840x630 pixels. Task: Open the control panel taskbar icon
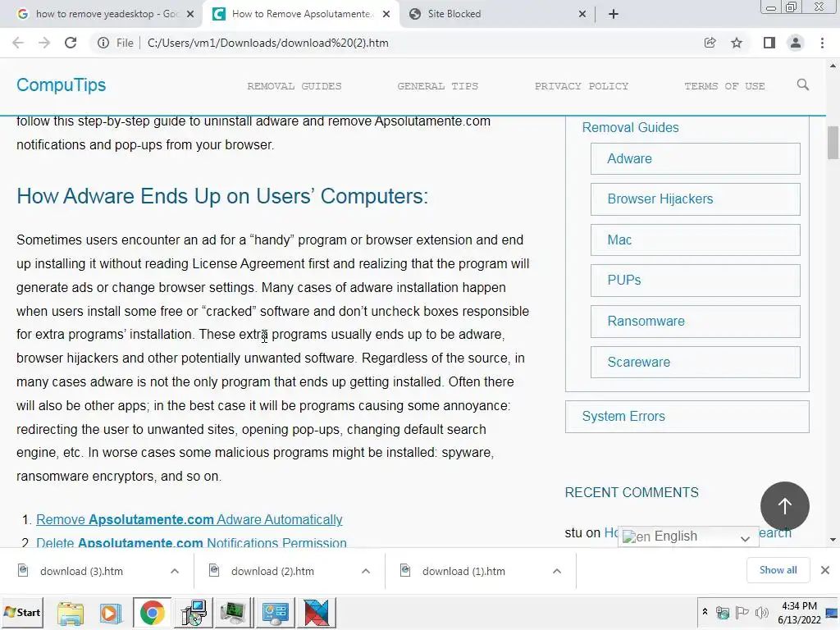coord(275,613)
